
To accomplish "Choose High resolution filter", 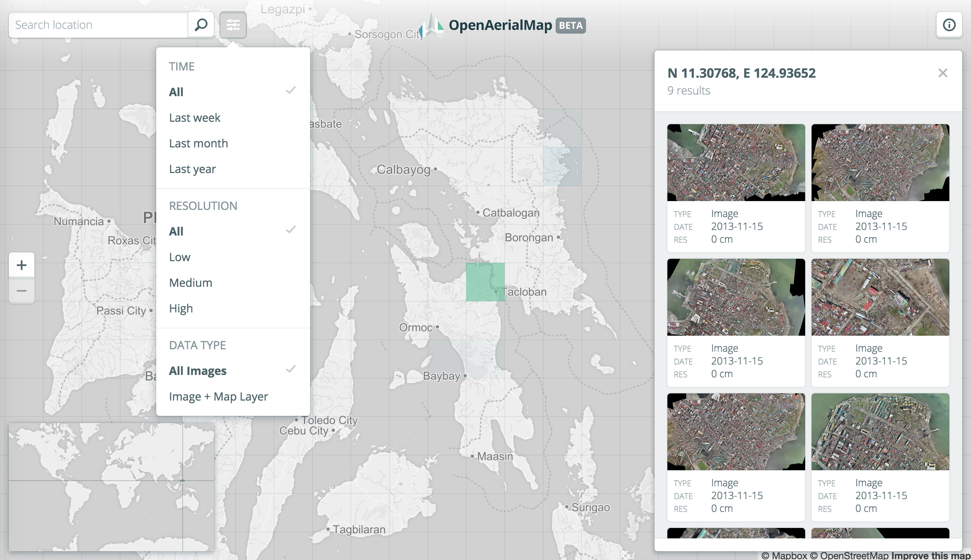I will tap(233, 308).
